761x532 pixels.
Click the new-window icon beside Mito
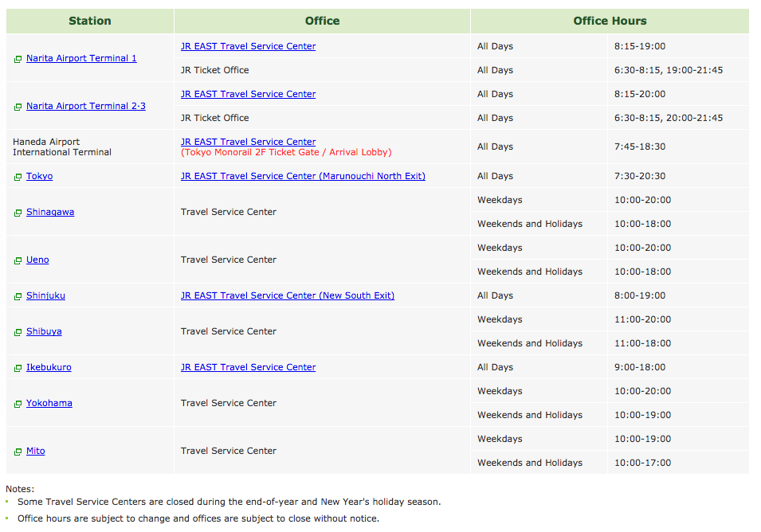pos(18,452)
